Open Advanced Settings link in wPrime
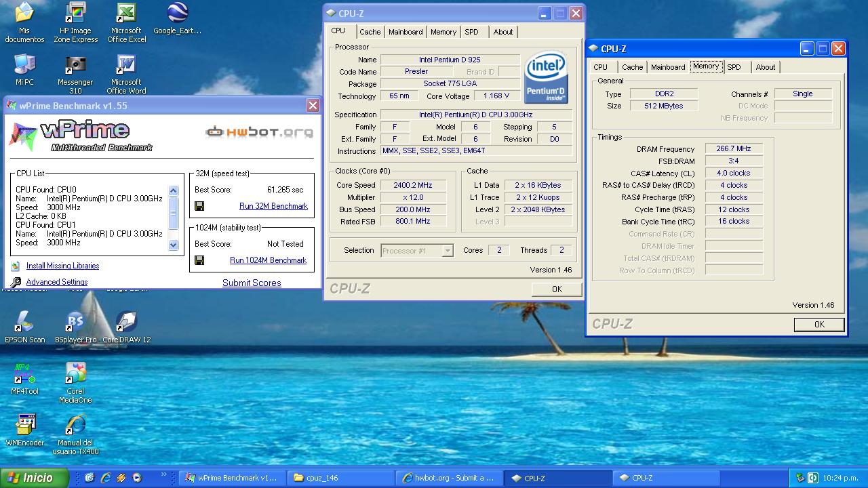 (x=57, y=282)
